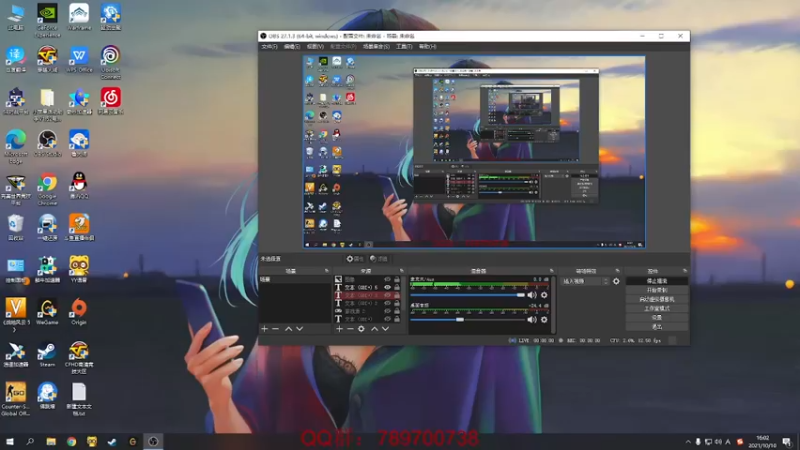The height and width of the screenshot is (450, 800).
Task: Pop out the controls dock with its header icon
Action: pyautogui.click(x=685, y=271)
